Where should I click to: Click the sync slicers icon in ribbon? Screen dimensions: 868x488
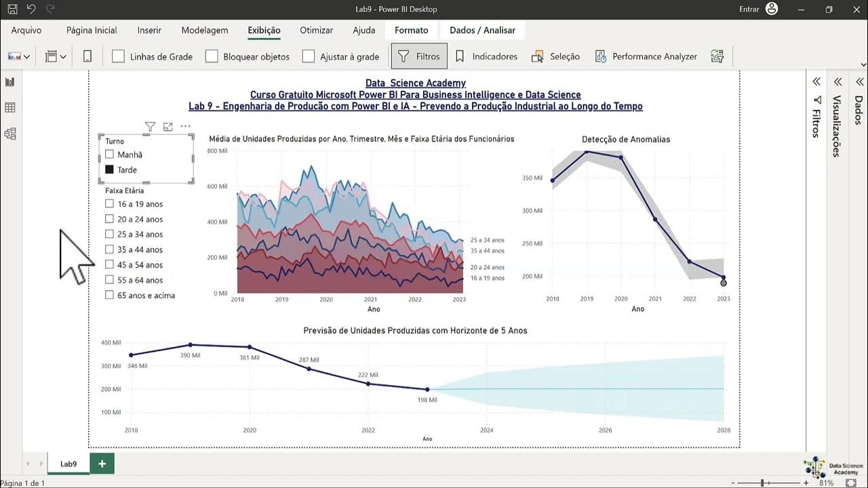717,57
